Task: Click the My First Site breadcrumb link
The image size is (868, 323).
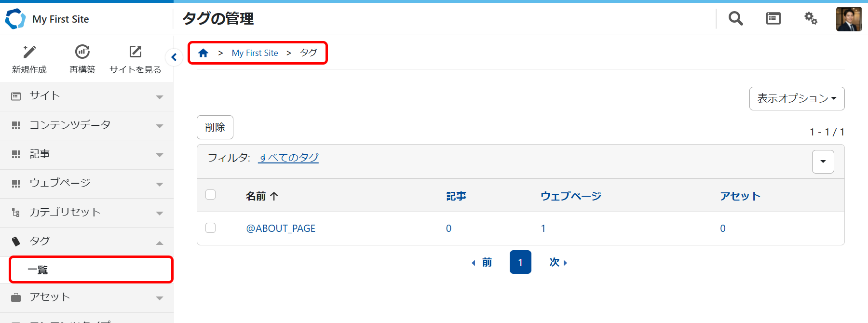Action: [255, 53]
